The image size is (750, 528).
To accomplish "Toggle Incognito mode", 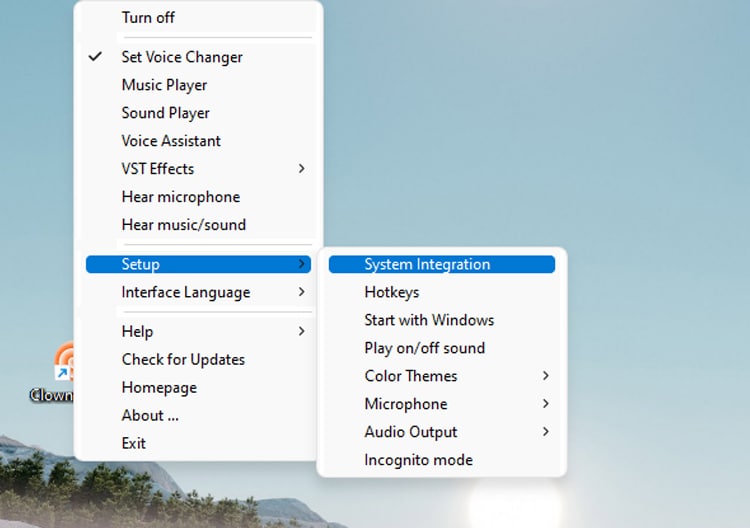I will [441, 460].
